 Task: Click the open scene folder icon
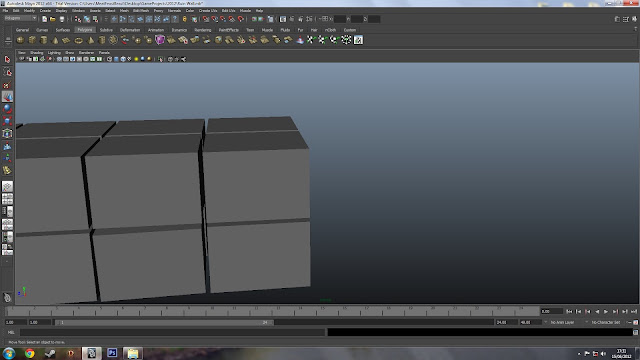click(x=53, y=19)
